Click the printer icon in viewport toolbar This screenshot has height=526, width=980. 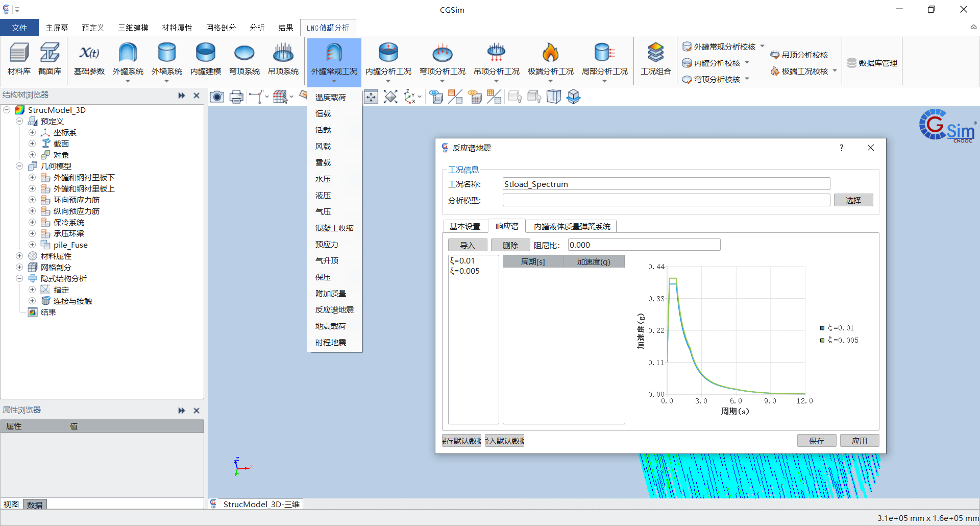click(236, 97)
